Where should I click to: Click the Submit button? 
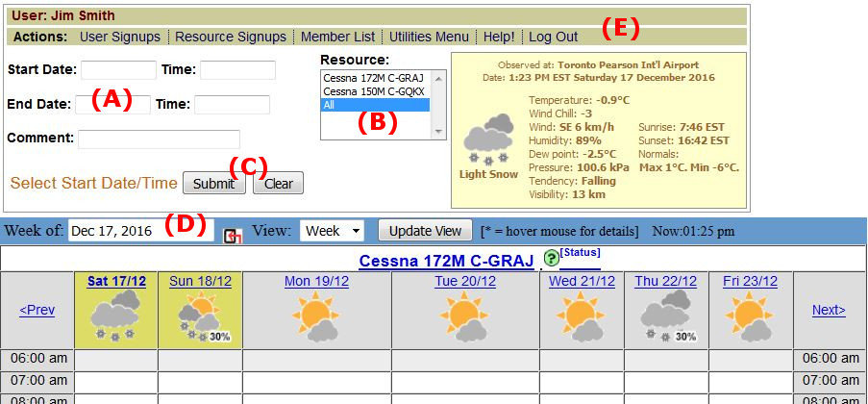point(214,184)
